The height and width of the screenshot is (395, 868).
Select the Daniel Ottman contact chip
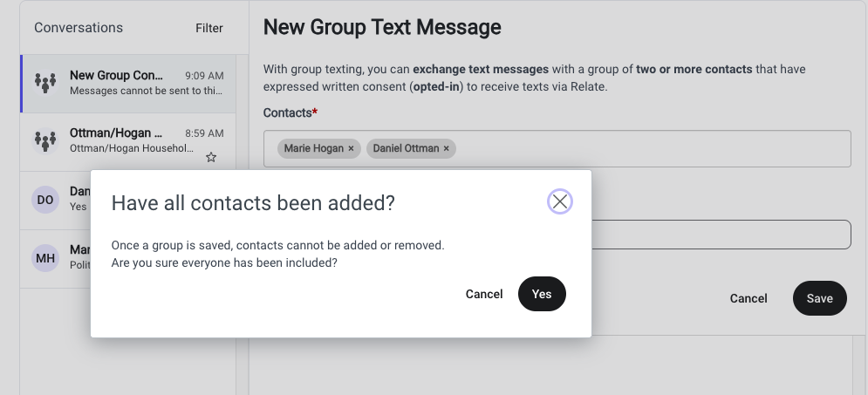pos(406,148)
